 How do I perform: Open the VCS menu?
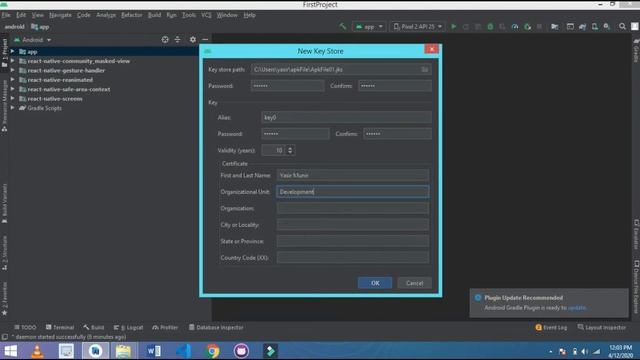206,15
